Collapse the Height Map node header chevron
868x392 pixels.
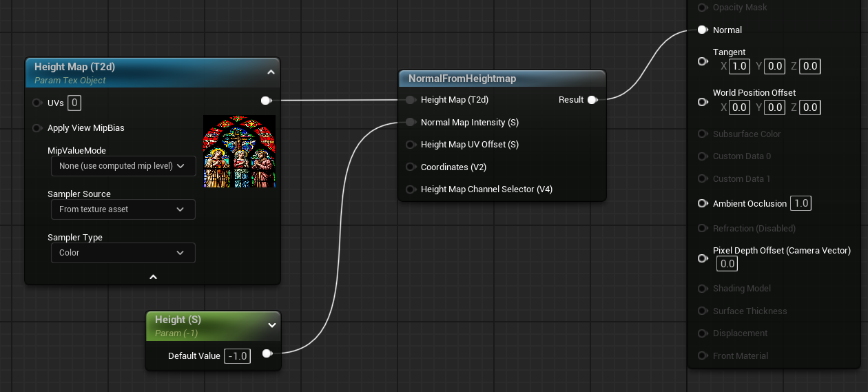pos(271,72)
